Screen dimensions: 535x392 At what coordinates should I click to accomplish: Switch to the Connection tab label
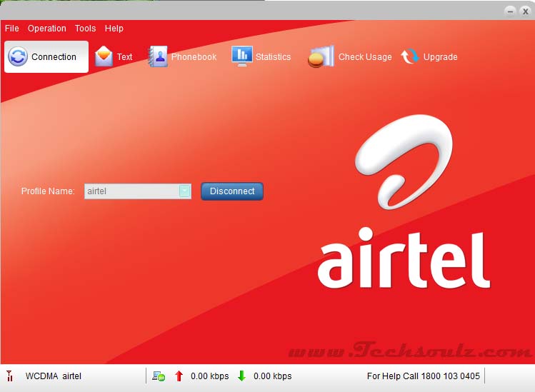click(54, 56)
